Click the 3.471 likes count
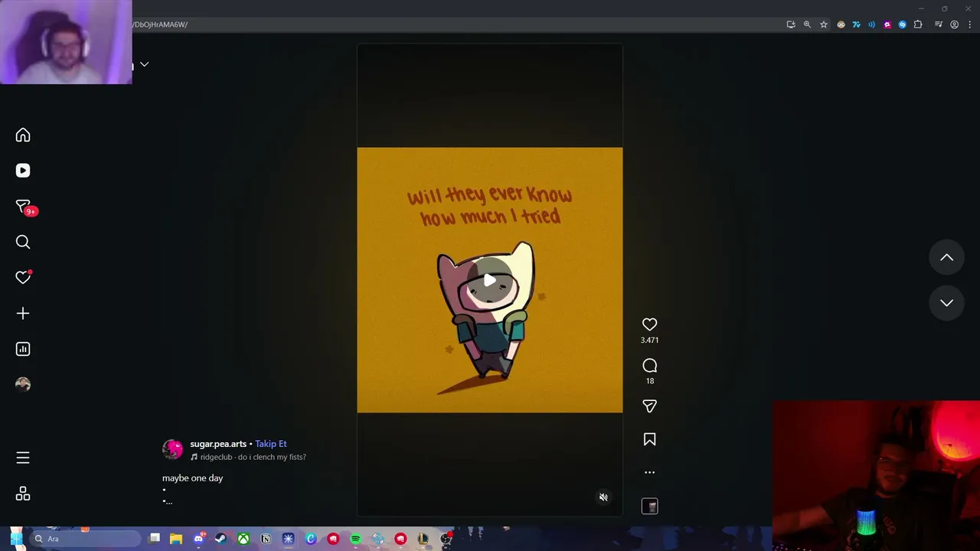This screenshot has width=980, height=551. point(649,341)
